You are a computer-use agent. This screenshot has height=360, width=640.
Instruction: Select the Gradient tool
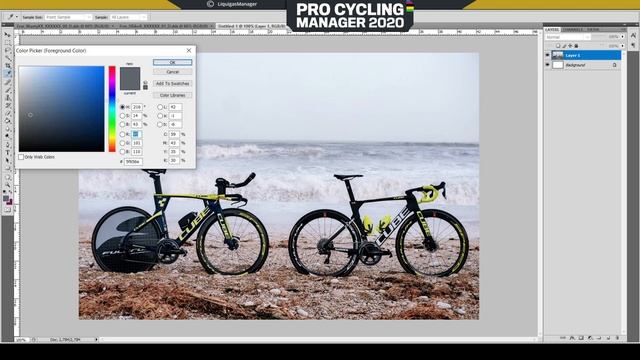(7, 121)
